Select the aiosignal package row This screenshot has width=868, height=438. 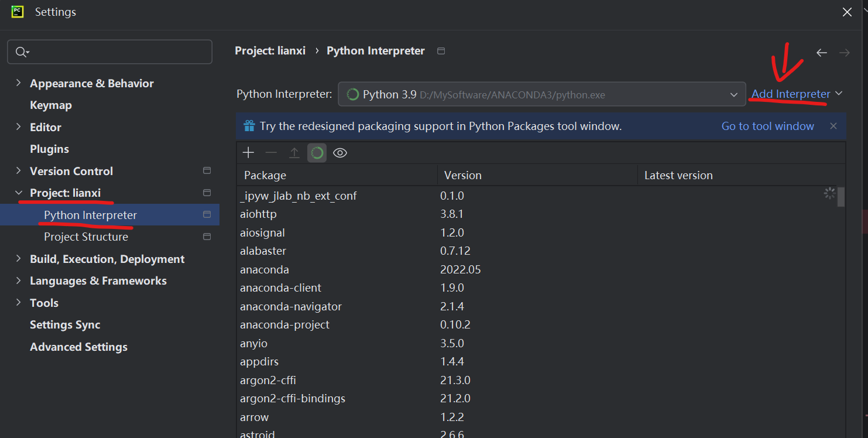537,232
